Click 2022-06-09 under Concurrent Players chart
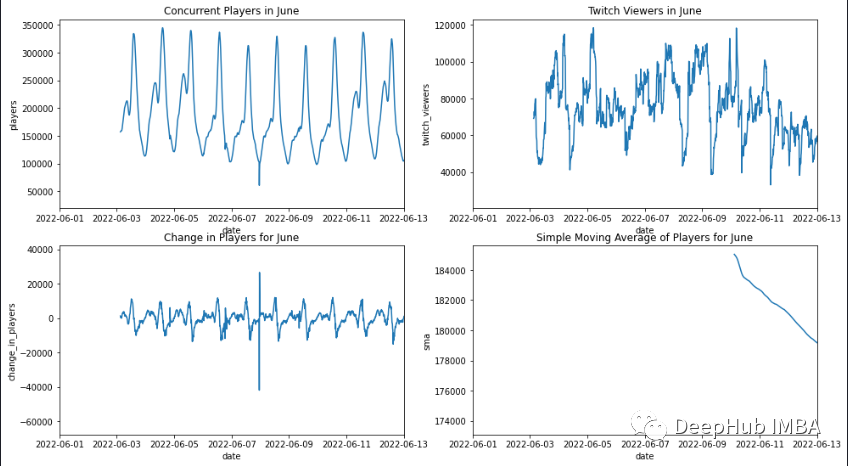 click(x=289, y=218)
